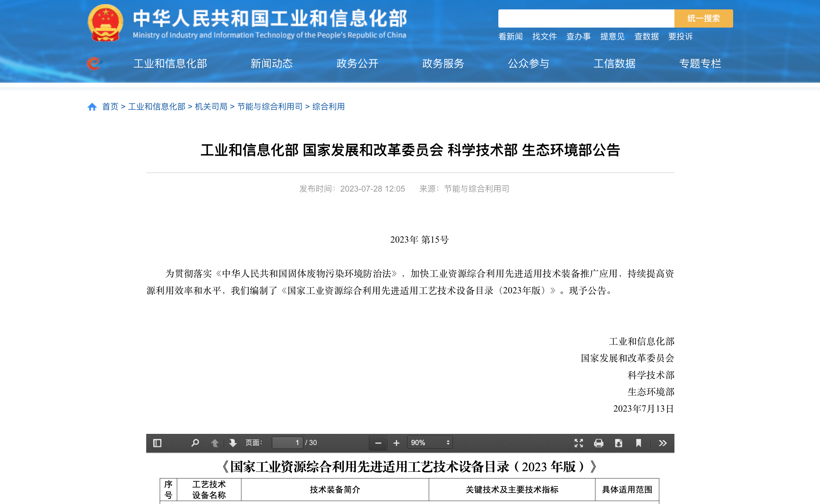Click 工业和信息化部 breadcrumb link
The height and width of the screenshot is (504, 820).
pyautogui.click(x=156, y=107)
